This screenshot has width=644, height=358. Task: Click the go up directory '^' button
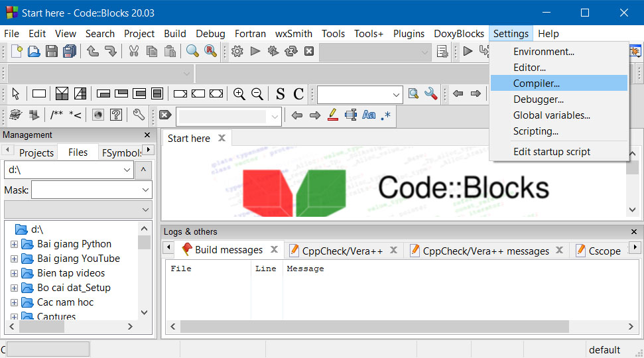[144, 170]
